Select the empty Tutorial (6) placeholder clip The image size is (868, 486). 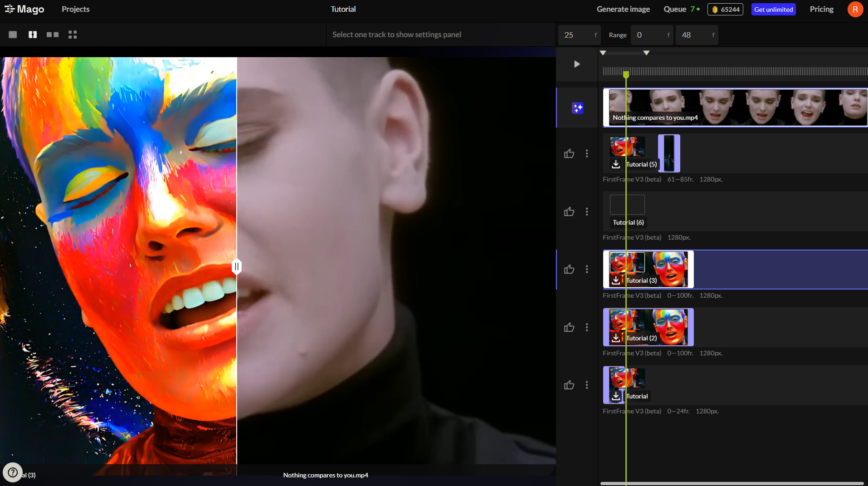click(x=627, y=205)
